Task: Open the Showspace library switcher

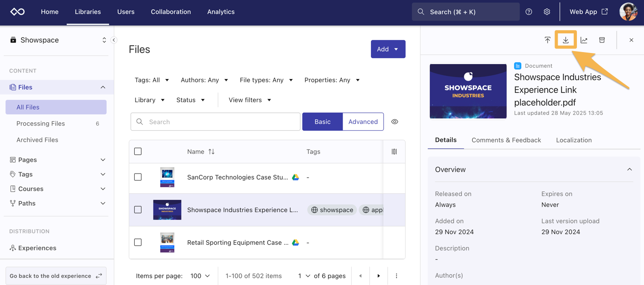Action: (58, 40)
